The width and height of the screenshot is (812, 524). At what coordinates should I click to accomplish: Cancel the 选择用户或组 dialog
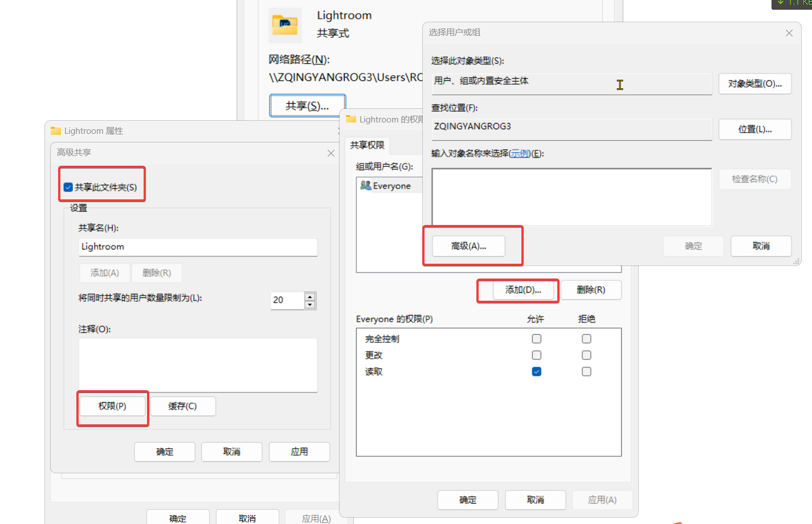761,246
